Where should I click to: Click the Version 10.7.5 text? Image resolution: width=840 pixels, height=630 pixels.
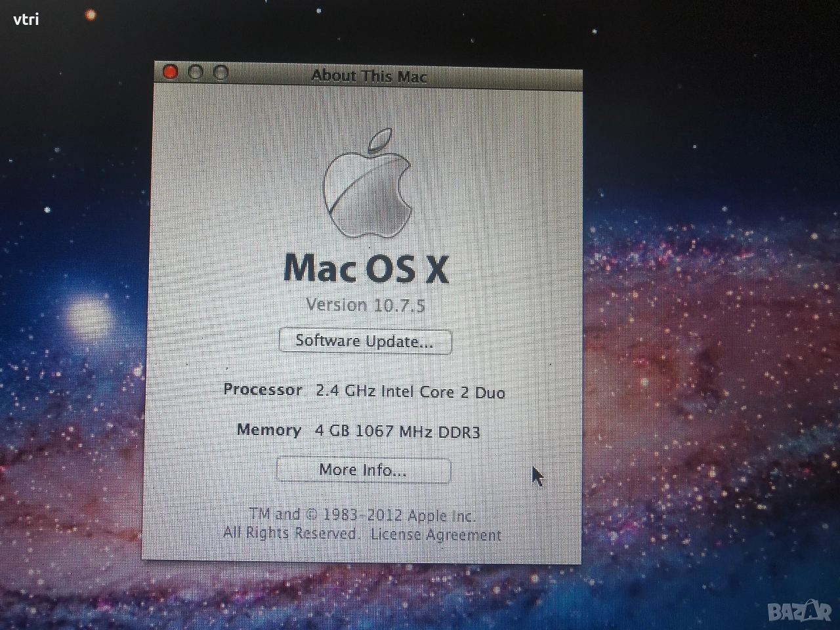tap(366, 305)
